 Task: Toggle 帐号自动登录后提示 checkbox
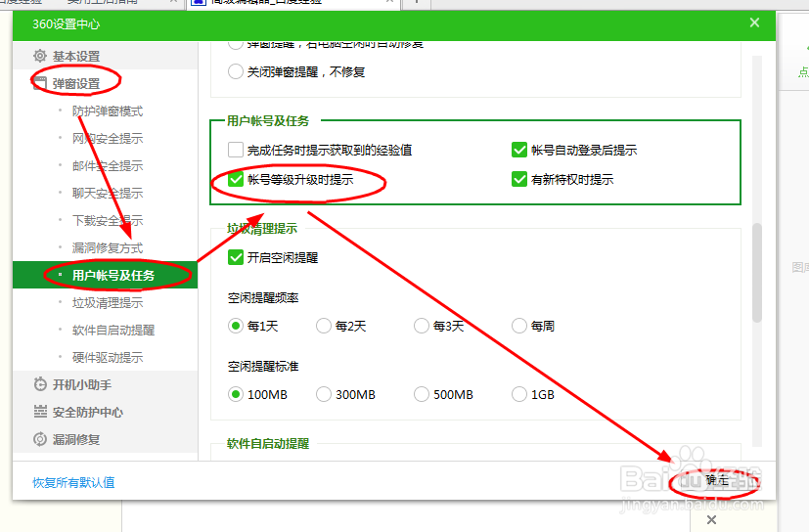(519, 150)
